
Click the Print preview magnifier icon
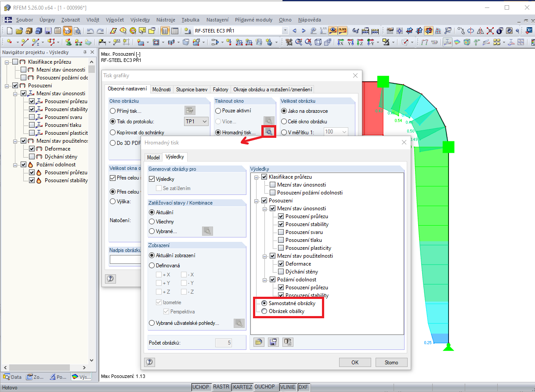(x=77, y=31)
